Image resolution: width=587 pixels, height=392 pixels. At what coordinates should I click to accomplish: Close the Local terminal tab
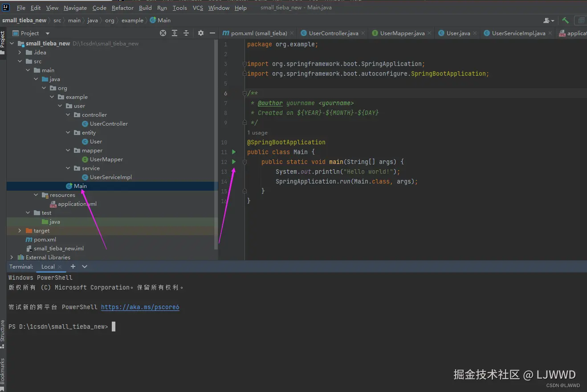tap(60, 267)
